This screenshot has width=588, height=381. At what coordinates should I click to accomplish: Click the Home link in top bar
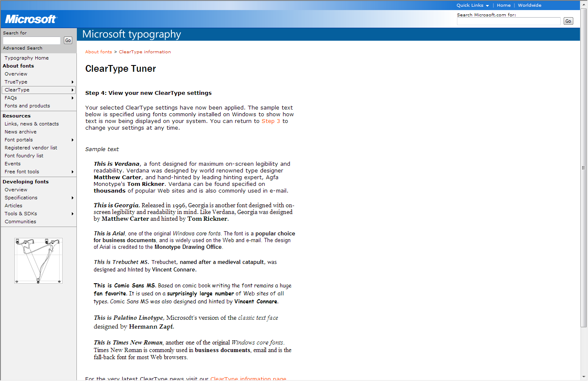pyautogui.click(x=504, y=5)
